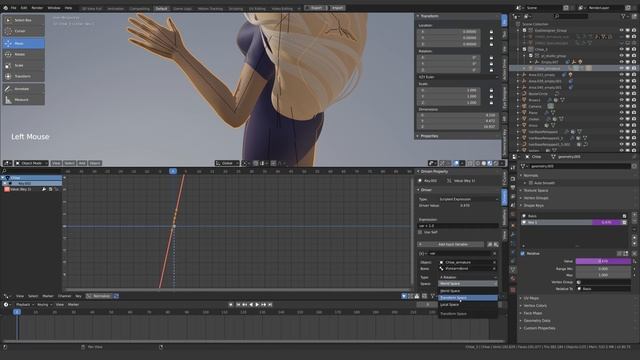The image size is (640, 360).
Task: Expand the Texture Space panel
Action: point(536,191)
